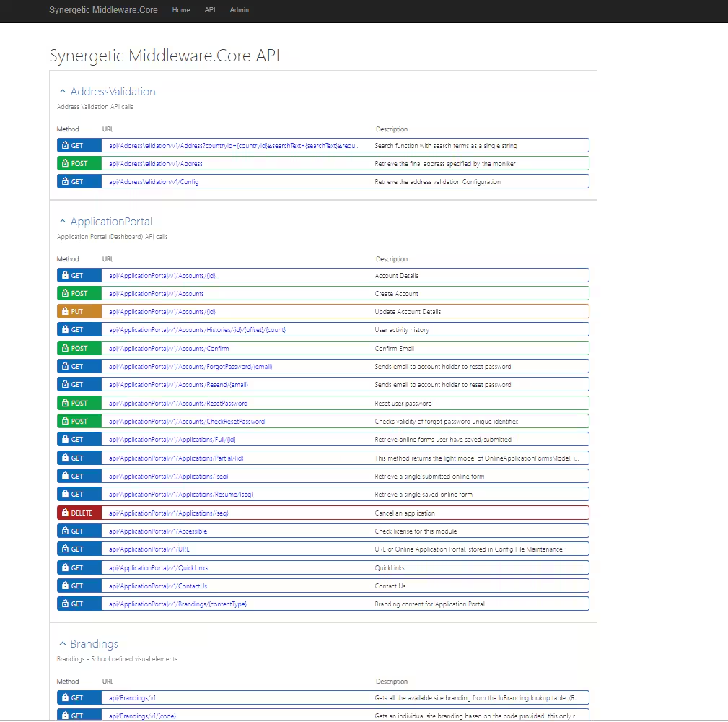The image size is (728, 722).
Task: Click lock icon on POST Reset user password row
Action: 65,404
